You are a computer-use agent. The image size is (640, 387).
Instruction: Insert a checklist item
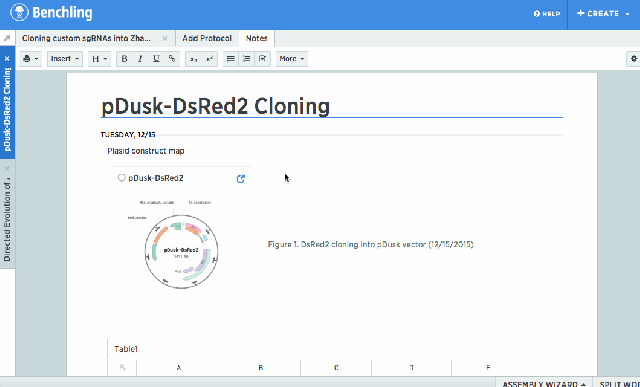coord(262,59)
